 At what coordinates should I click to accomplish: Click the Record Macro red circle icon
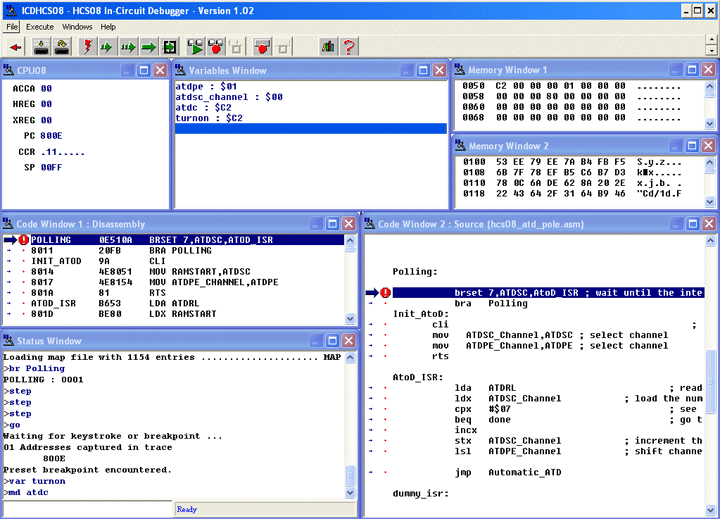click(x=216, y=47)
